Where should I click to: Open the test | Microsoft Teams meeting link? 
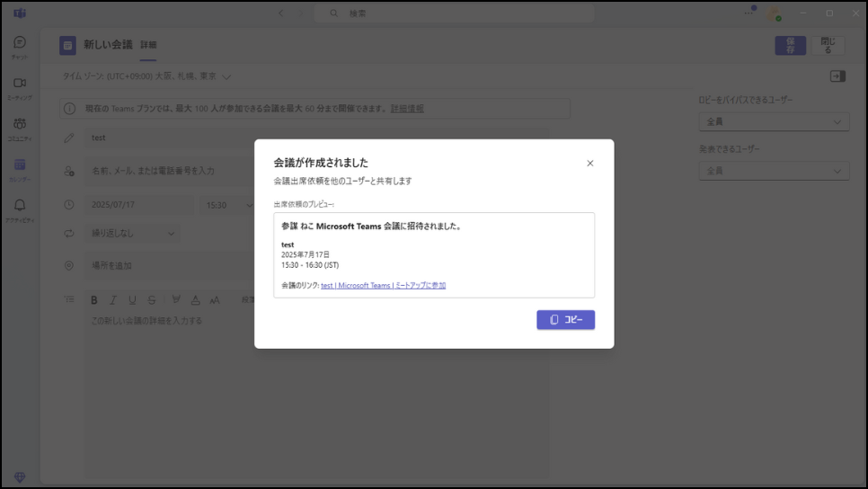(x=383, y=286)
